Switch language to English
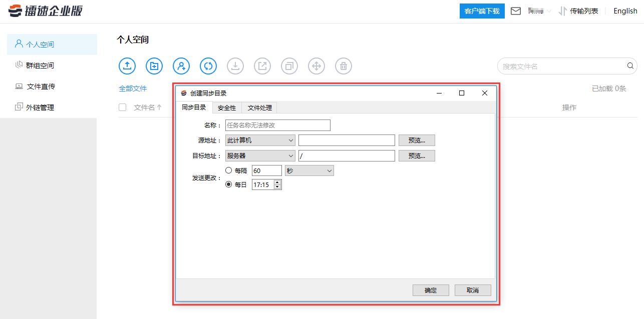The width and height of the screenshot is (644, 319). tap(624, 10)
